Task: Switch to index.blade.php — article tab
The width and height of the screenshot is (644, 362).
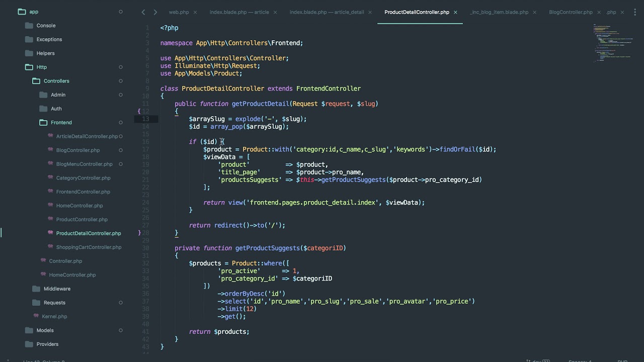Action: [x=239, y=12]
